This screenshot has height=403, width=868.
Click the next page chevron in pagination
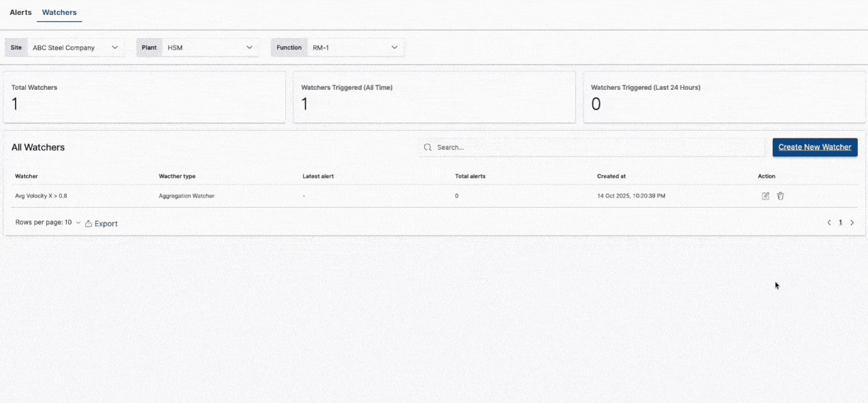tap(852, 222)
